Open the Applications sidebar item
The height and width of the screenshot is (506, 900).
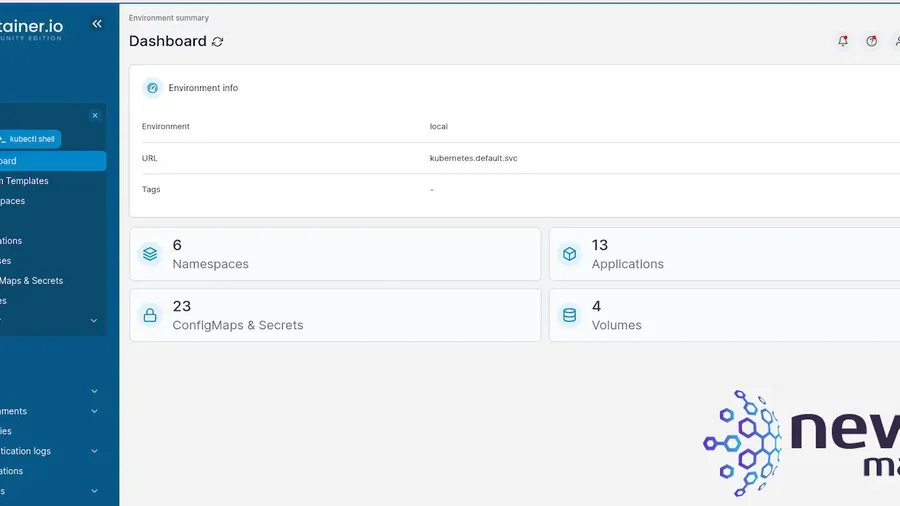point(11,240)
